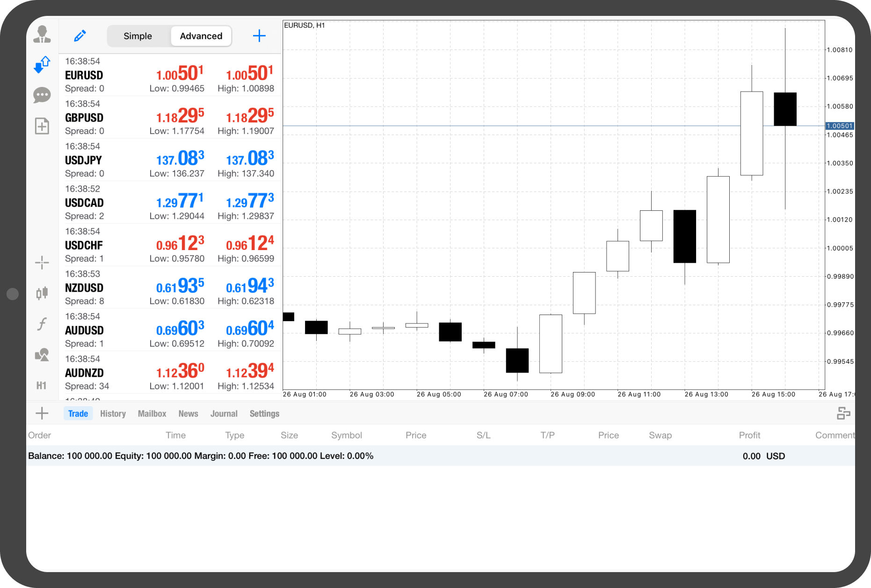
Task: Activate the crosshair cursor tool
Action: 42,263
